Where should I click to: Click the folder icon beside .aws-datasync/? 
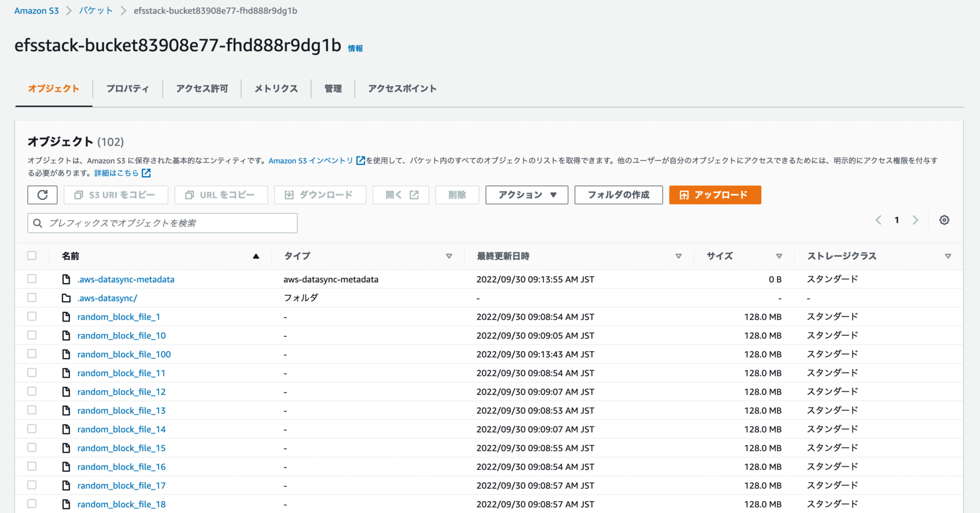click(x=67, y=297)
